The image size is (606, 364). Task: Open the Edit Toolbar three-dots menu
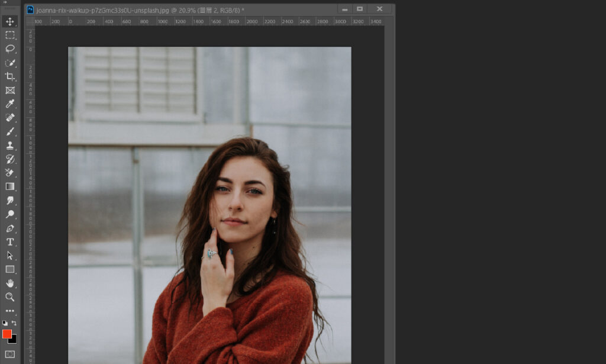10,311
